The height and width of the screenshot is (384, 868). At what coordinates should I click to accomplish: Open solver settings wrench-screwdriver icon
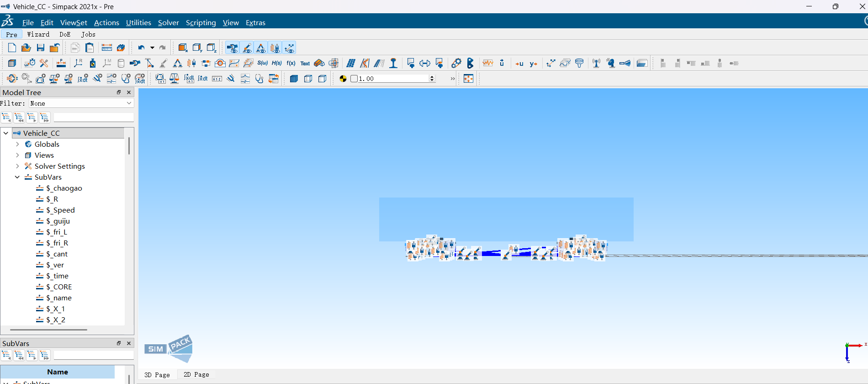click(x=44, y=63)
